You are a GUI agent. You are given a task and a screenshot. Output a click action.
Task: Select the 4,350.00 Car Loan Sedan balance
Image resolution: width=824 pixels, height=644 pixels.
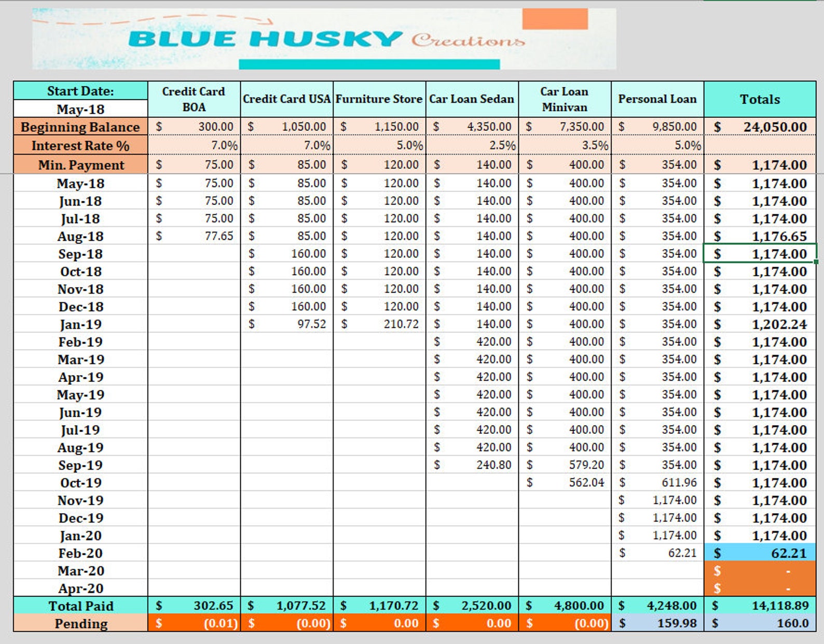[x=472, y=127]
